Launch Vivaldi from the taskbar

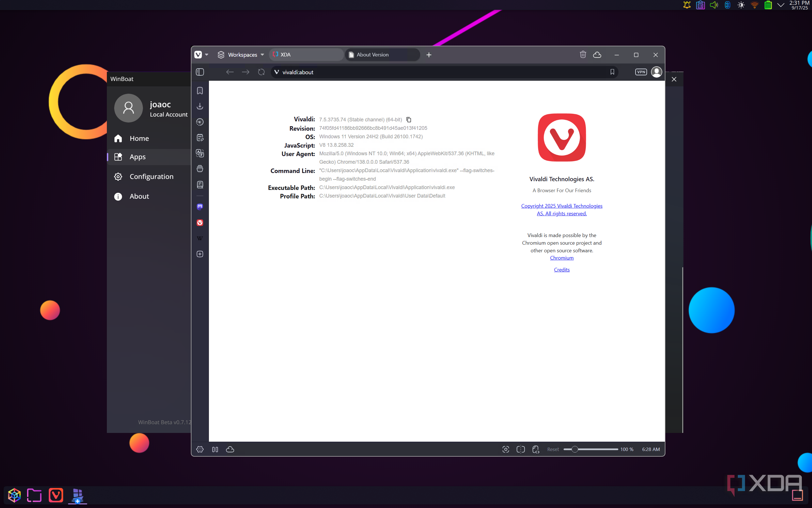pyautogui.click(x=56, y=495)
